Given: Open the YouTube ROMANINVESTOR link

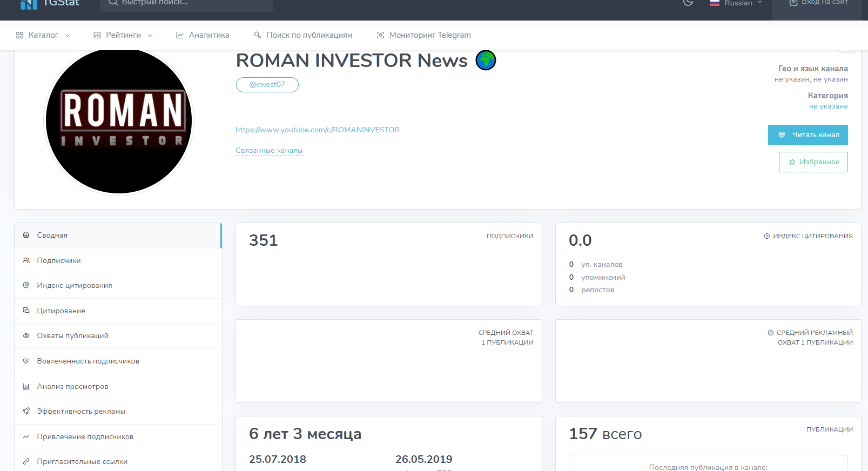Looking at the screenshot, I should (318, 130).
